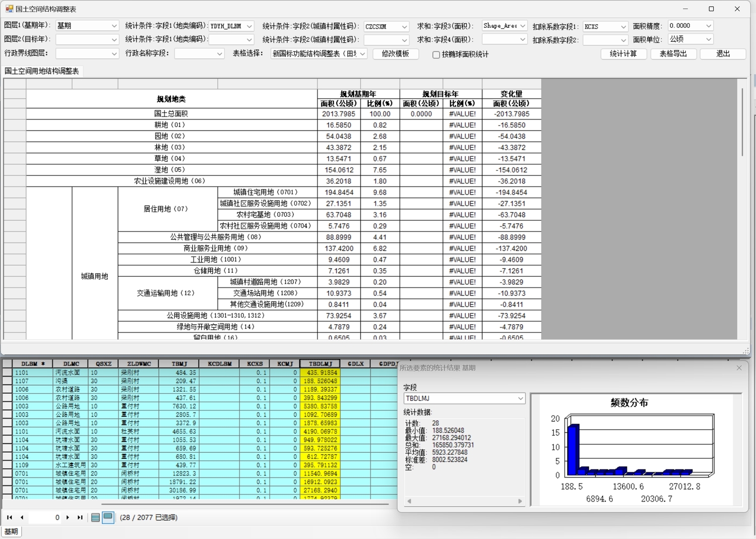Click 交通运输用地（12）cell

(168, 293)
